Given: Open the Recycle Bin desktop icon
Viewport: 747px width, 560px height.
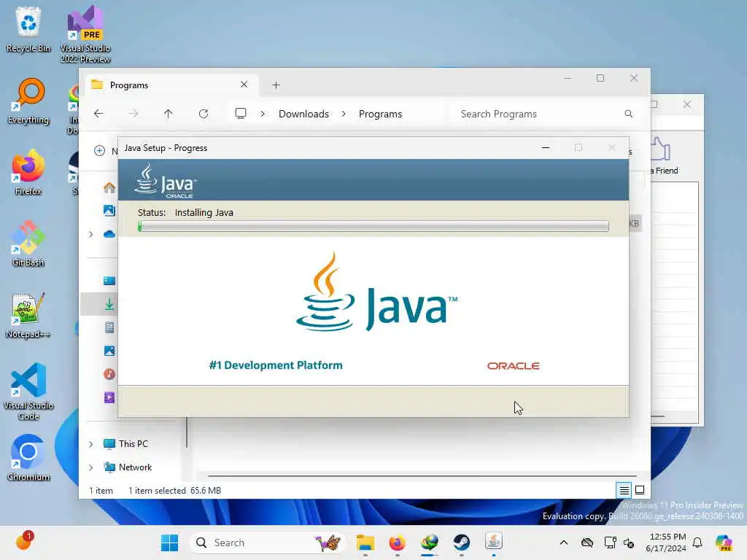Looking at the screenshot, I should pos(28,29).
